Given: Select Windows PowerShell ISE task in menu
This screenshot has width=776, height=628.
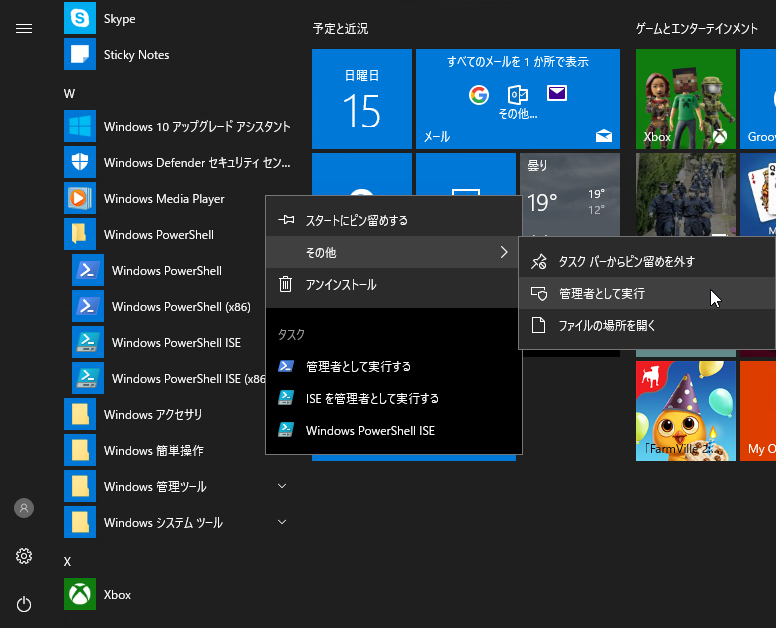Looking at the screenshot, I should pos(394,431).
